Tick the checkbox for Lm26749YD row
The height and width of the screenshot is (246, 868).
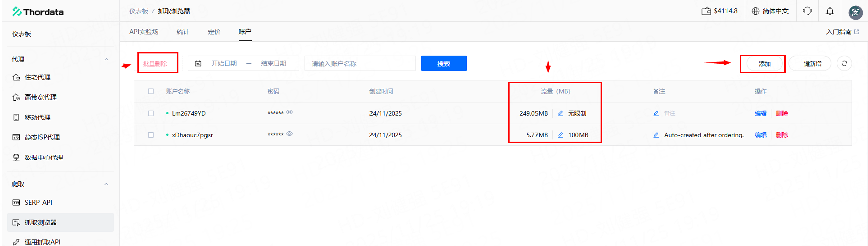pyautogui.click(x=151, y=114)
